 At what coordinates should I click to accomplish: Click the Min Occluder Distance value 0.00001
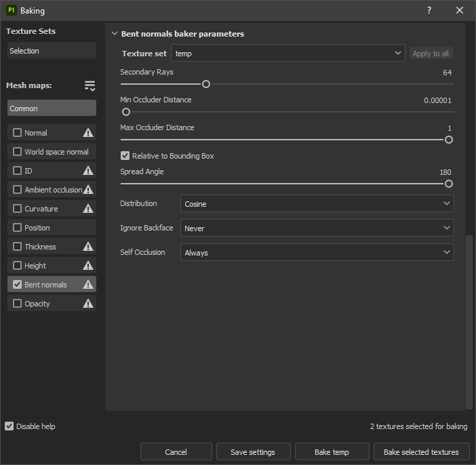click(437, 100)
